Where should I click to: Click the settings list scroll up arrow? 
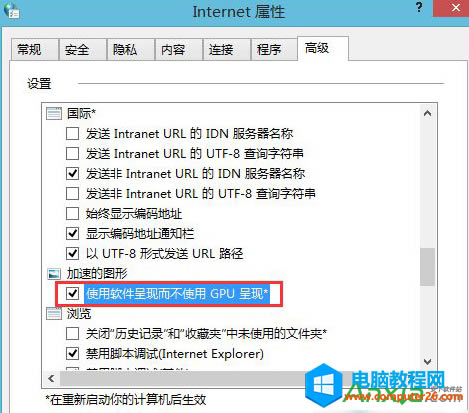coord(428,114)
